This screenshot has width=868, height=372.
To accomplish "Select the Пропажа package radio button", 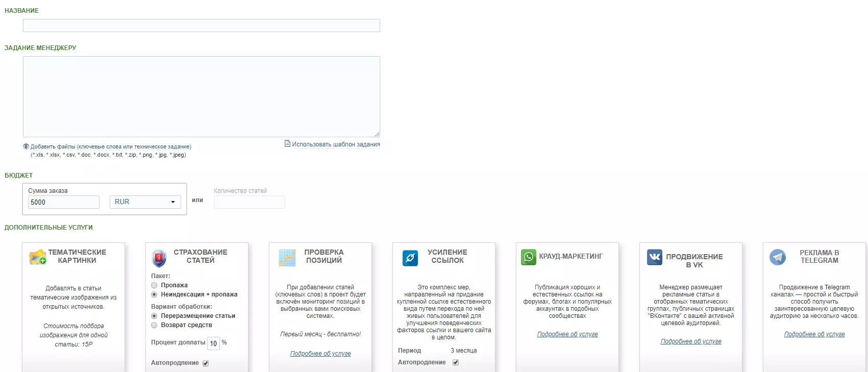I will click(x=154, y=285).
